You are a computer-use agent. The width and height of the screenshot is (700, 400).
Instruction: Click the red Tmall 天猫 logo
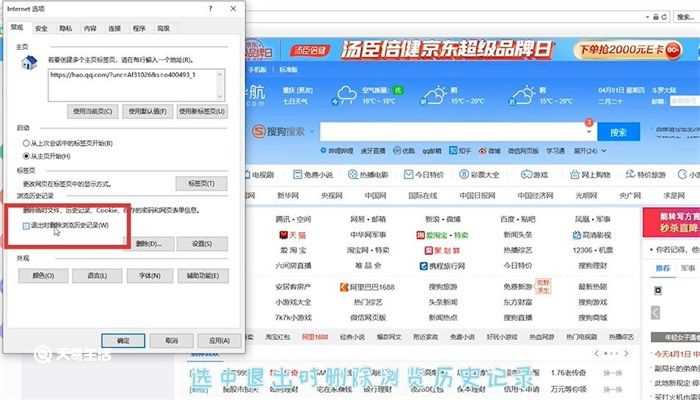point(292,235)
